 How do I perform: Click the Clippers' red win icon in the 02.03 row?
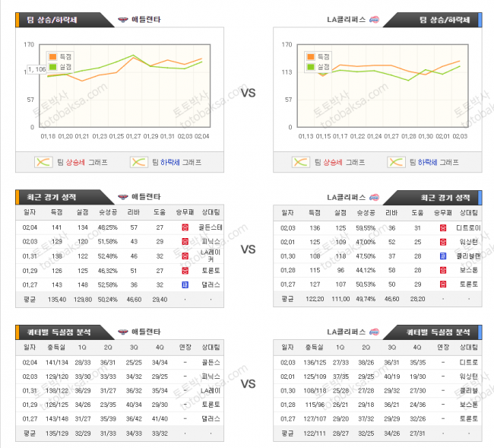click(x=442, y=227)
